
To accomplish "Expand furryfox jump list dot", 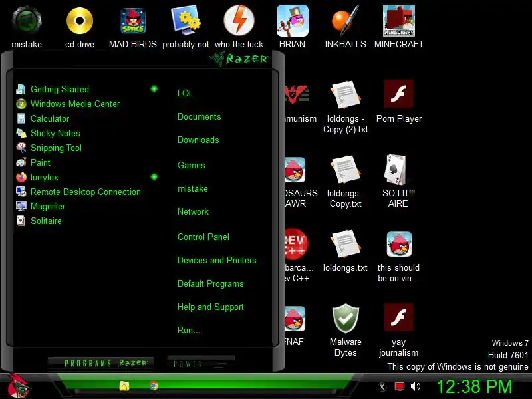I will [154, 177].
